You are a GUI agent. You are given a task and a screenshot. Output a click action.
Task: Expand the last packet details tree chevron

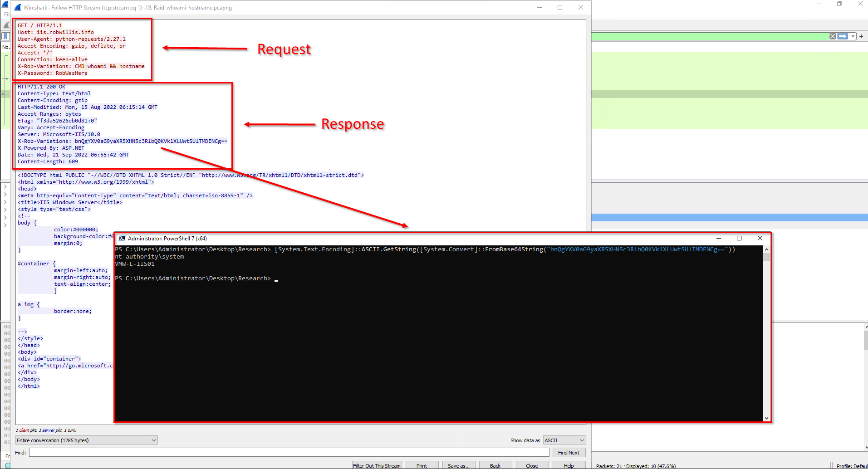(5, 225)
